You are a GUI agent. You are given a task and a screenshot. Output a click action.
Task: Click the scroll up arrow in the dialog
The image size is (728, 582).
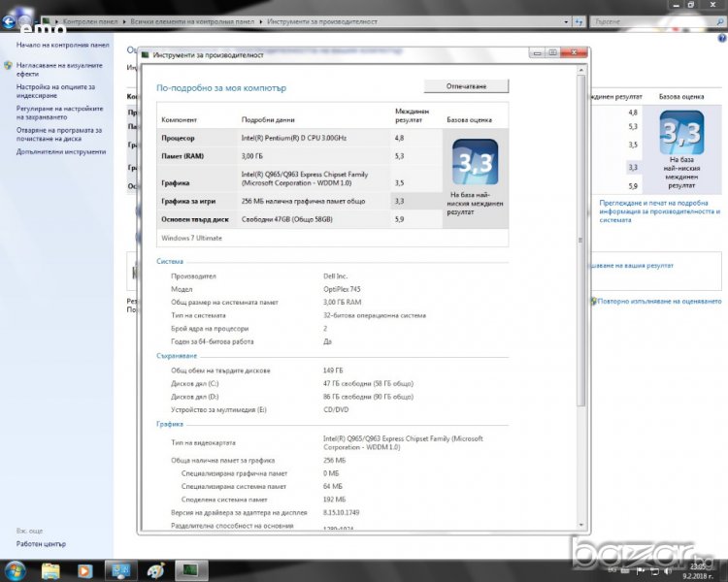(580, 70)
